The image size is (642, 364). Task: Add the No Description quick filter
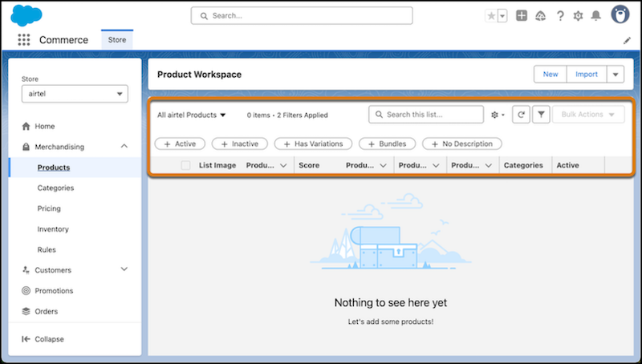coord(462,144)
